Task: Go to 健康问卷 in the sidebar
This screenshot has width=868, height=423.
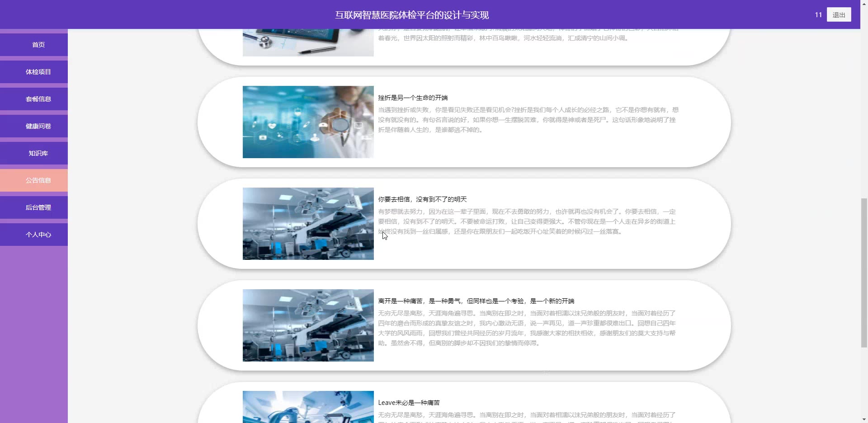Action: 34,126
